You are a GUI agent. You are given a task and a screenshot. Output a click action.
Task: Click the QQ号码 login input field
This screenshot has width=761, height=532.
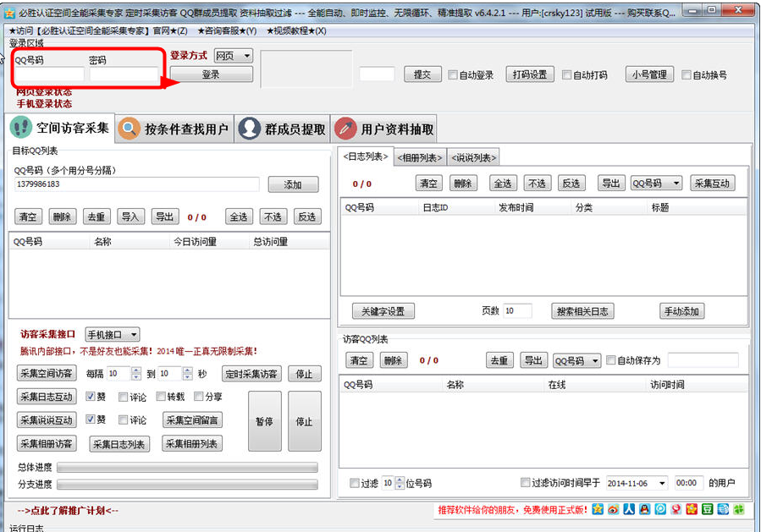click(48, 75)
